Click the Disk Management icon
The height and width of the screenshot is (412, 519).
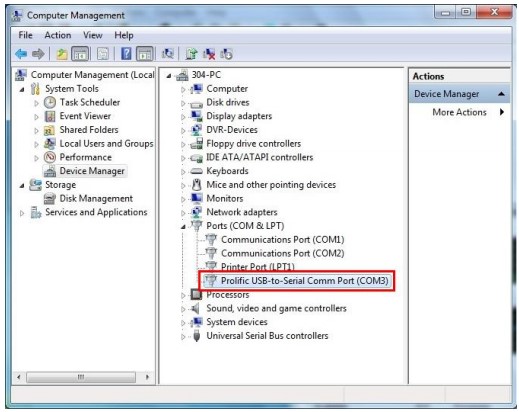pos(50,199)
